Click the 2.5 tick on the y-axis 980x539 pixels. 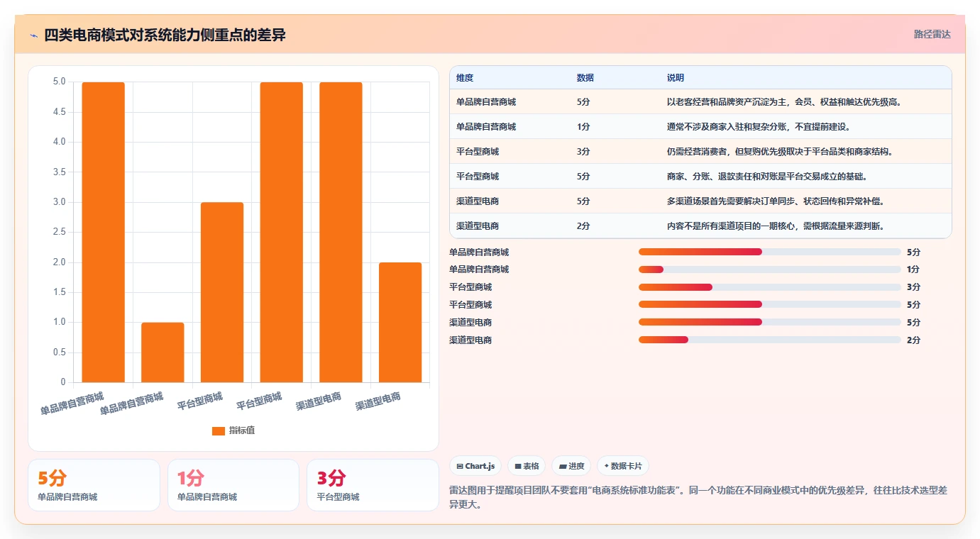click(x=59, y=232)
